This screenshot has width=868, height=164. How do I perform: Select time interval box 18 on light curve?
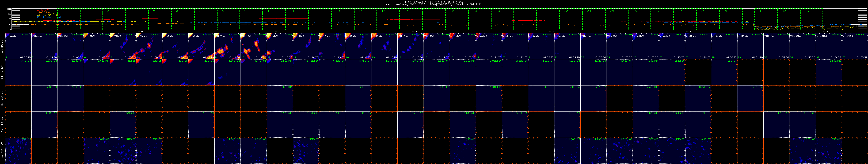(457, 19)
